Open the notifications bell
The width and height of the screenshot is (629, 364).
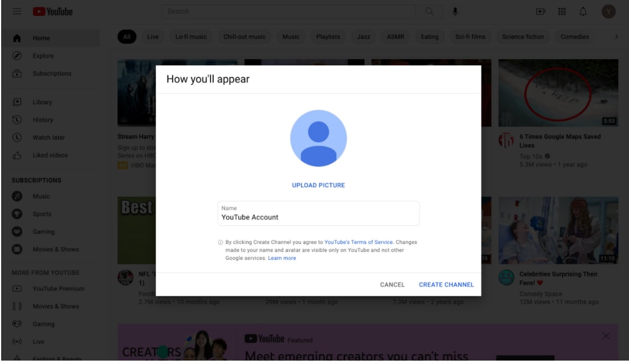[x=583, y=11]
